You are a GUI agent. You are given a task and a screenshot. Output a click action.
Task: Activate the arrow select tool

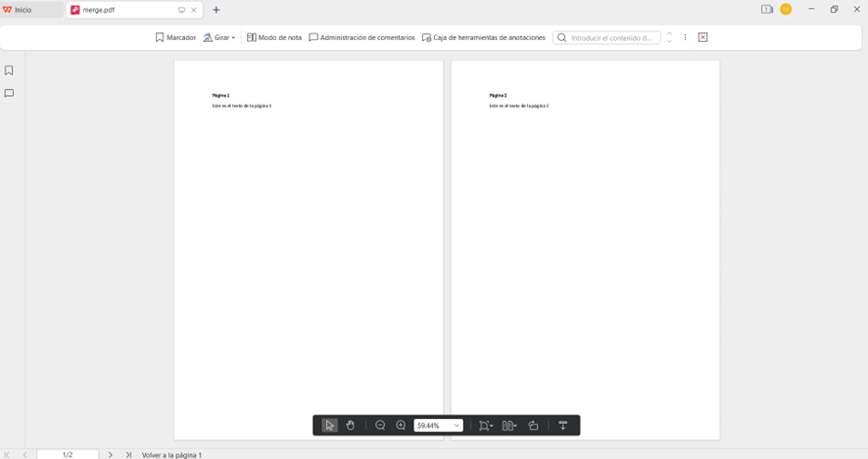(x=329, y=426)
